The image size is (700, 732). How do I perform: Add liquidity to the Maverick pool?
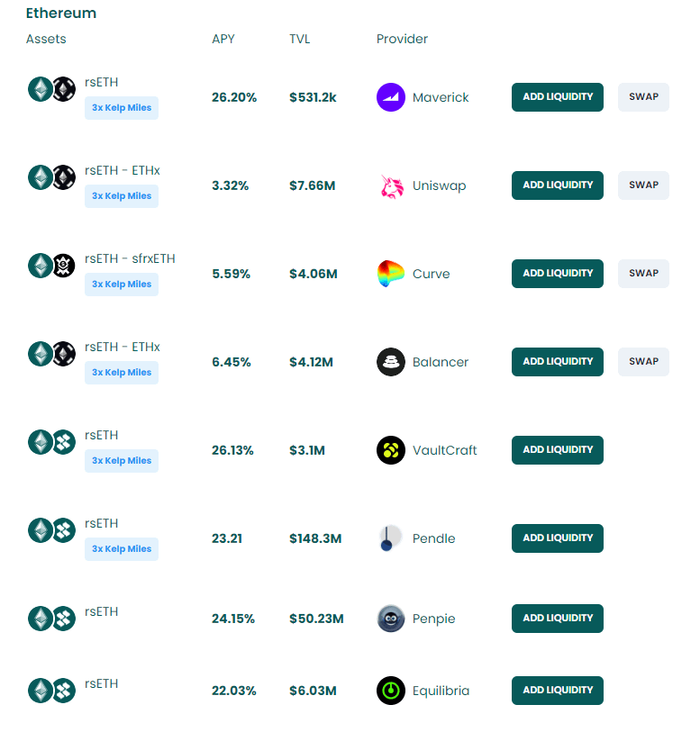(x=558, y=97)
